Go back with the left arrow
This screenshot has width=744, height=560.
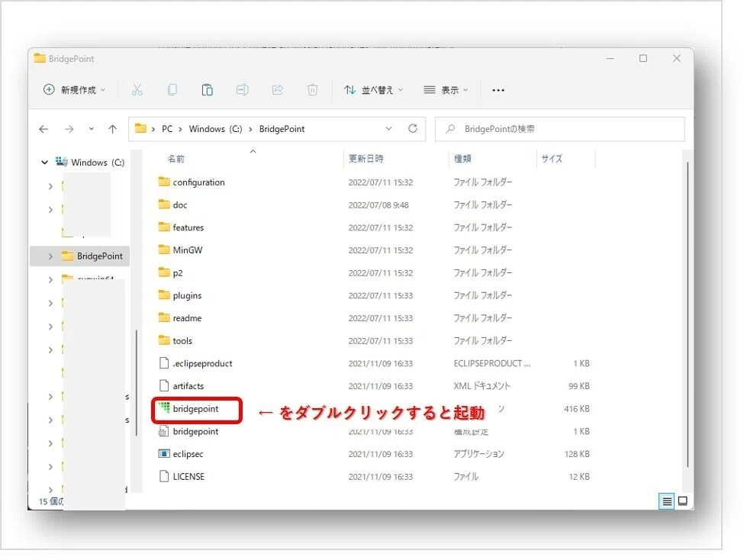(x=43, y=129)
